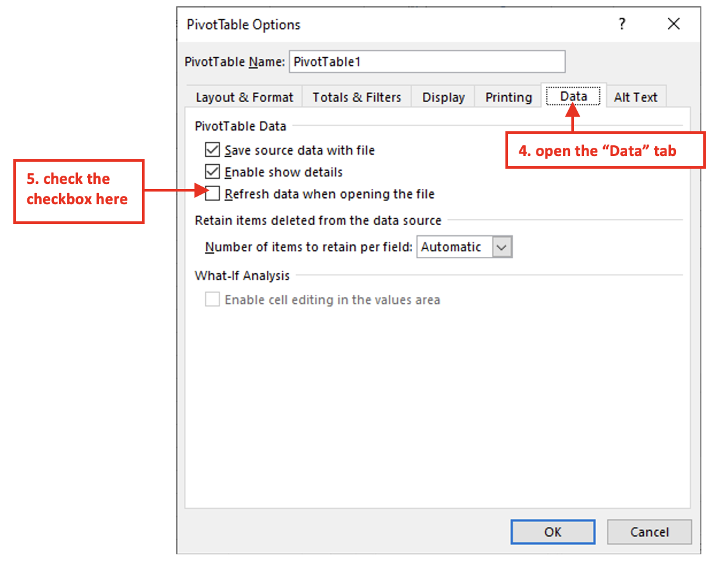Enable Refresh data when opening the file
The height and width of the screenshot is (567, 728).
212,193
